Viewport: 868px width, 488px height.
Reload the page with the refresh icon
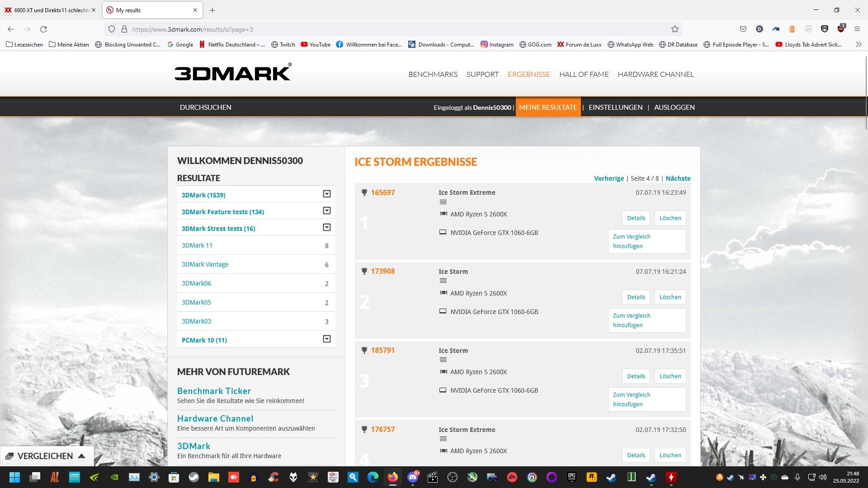[43, 29]
